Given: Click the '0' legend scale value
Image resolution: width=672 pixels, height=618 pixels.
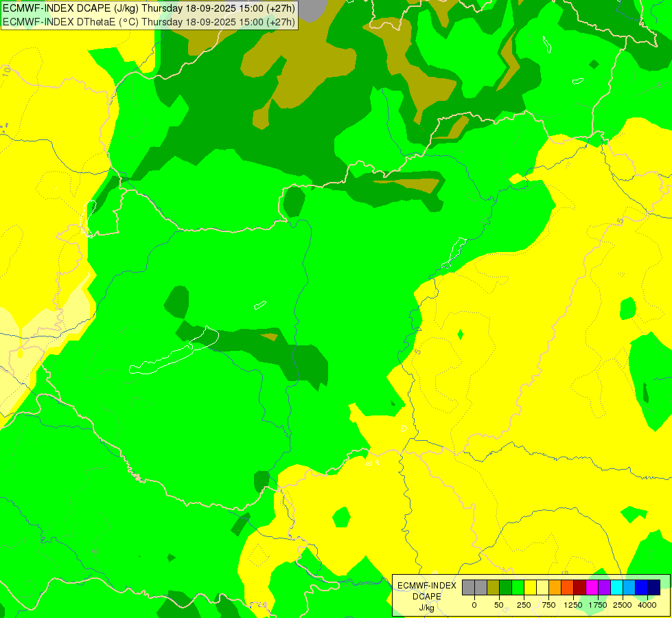Looking at the screenshot, I should tap(474, 605).
